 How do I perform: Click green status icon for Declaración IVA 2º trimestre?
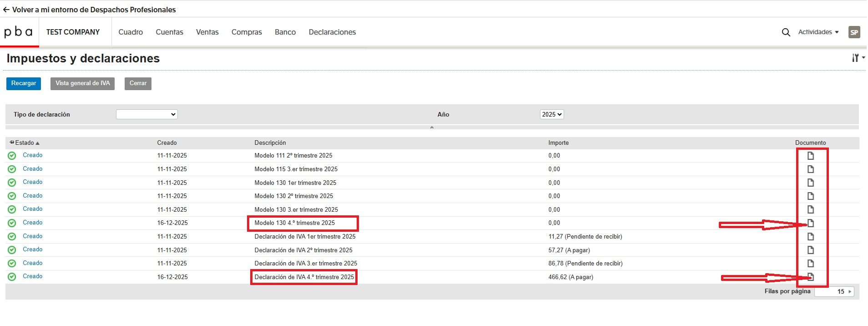tap(12, 250)
